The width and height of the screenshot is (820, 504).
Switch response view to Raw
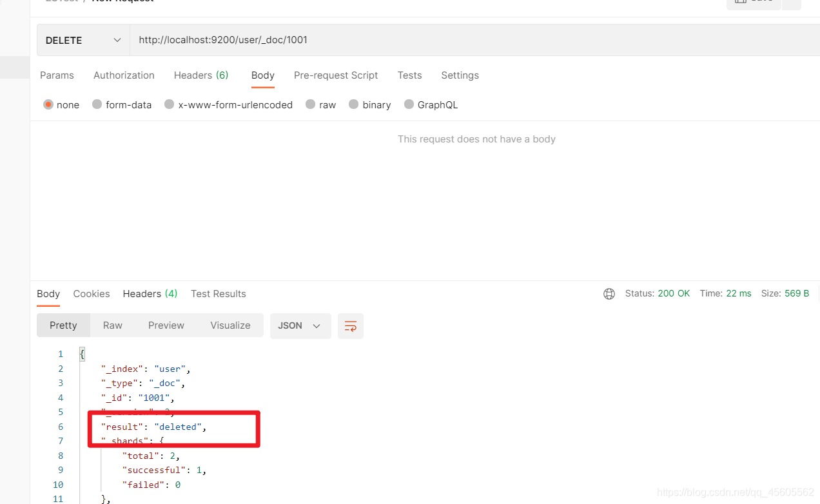click(x=113, y=325)
